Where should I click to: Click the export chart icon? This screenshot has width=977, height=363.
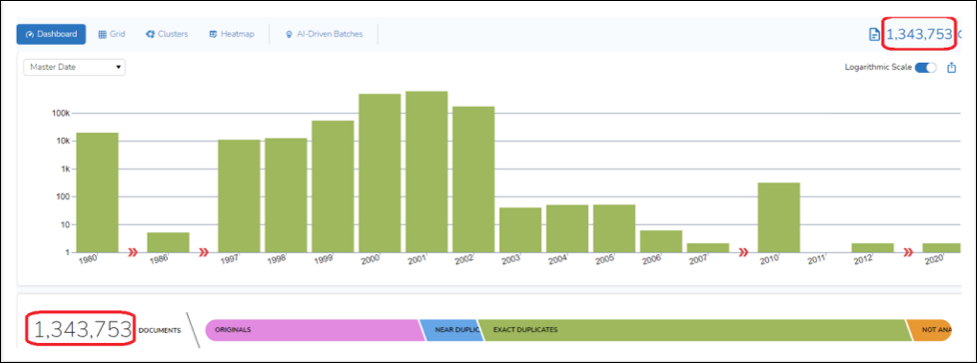pyautogui.click(x=951, y=67)
